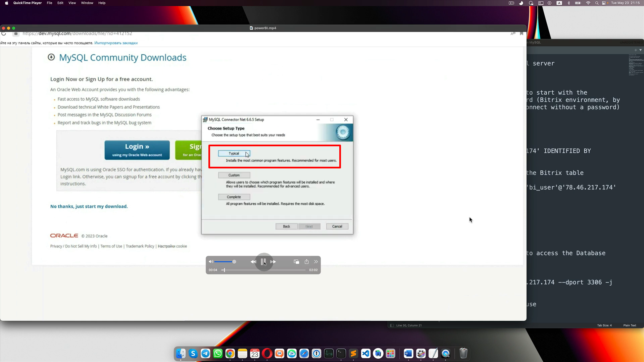The width and height of the screenshot is (644, 362).
Task: Mute the video using the speaker icon
Action: point(211,261)
